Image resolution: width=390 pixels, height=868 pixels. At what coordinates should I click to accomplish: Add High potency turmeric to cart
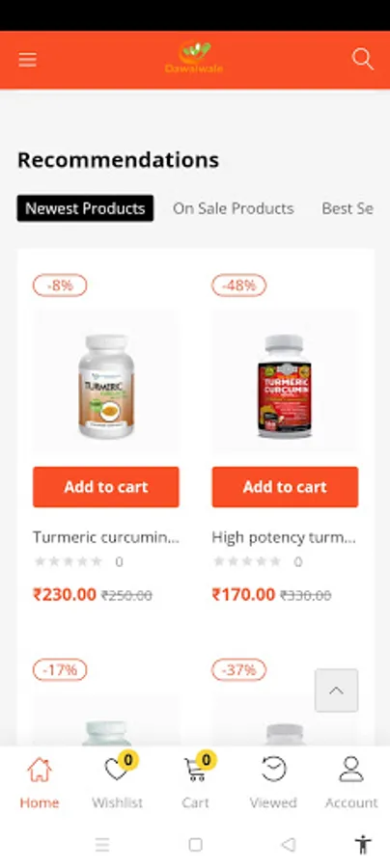[x=285, y=487]
